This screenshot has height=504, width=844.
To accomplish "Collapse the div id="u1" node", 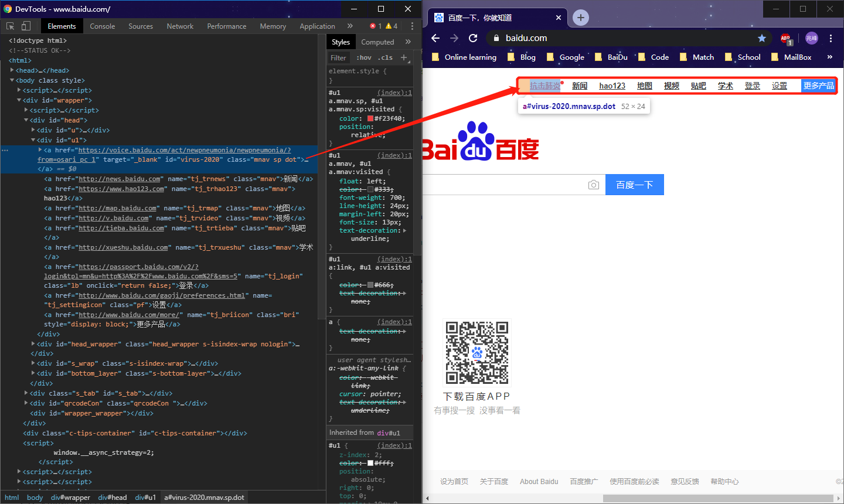I will click(x=33, y=140).
